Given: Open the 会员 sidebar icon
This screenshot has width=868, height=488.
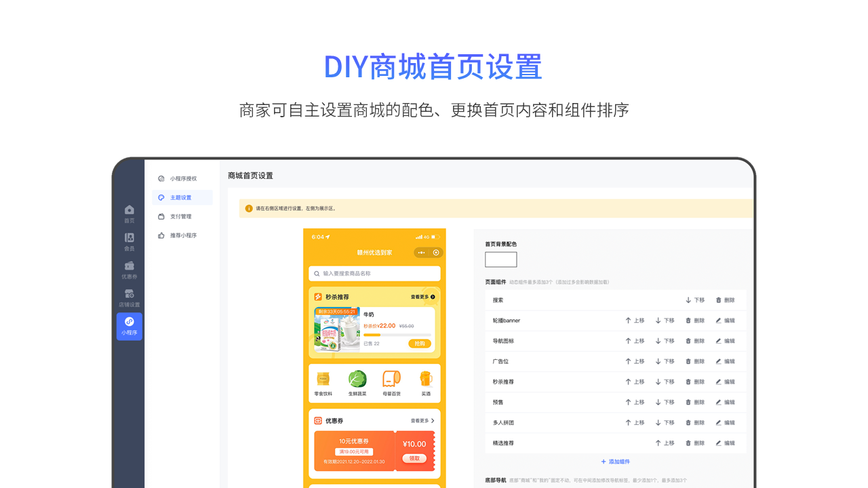Looking at the screenshot, I should point(129,242).
